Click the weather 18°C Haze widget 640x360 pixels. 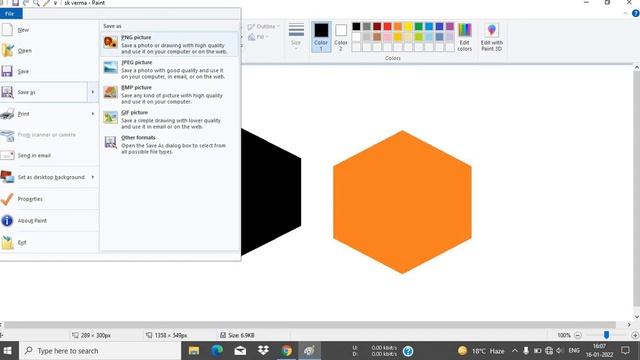click(x=481, y=351)
